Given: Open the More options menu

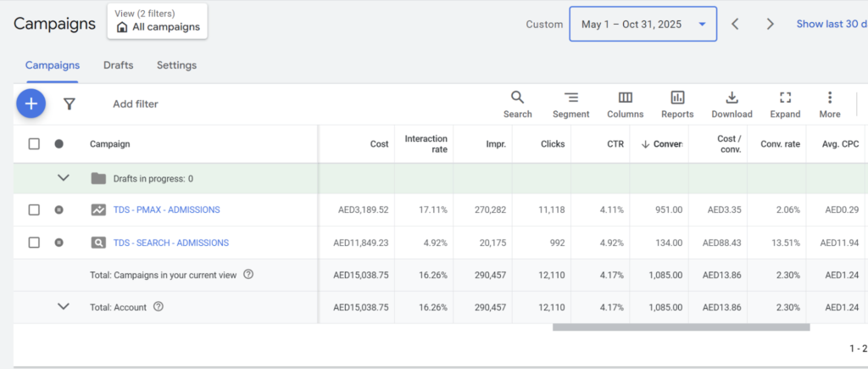Looking at the screenshot, I should pyautogui.click(x=830, y=104).
